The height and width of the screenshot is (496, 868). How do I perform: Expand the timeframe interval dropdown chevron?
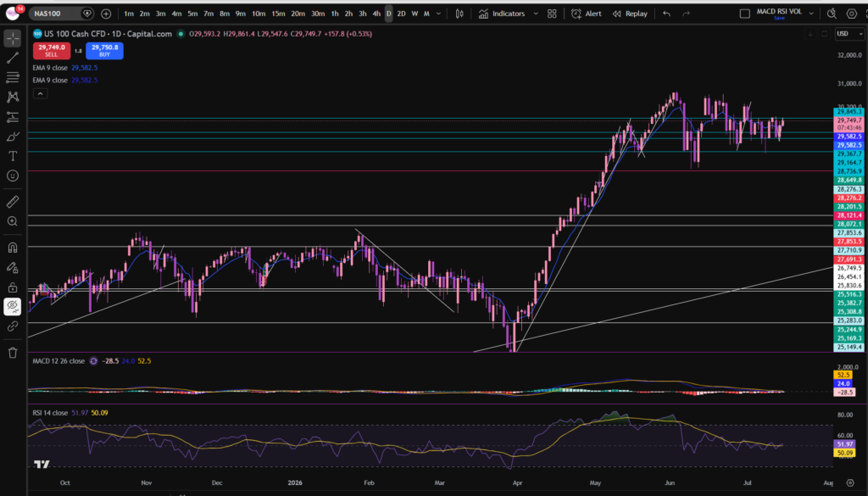438,14
